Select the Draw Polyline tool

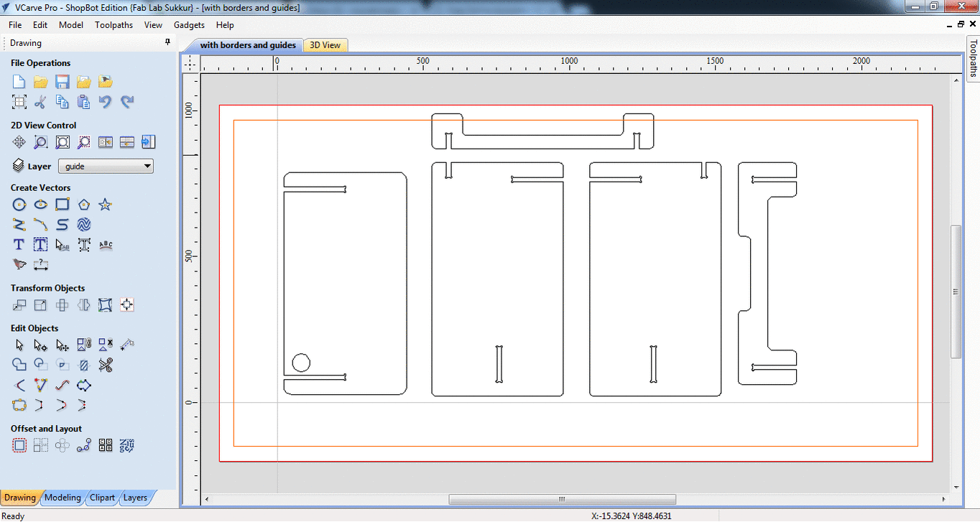click(x=19, y=225)
